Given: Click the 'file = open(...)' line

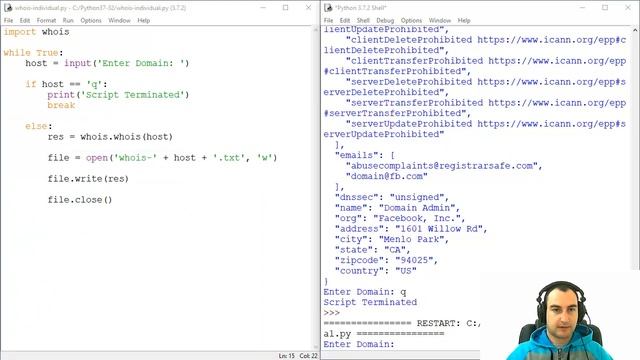Looking at the screenshot, I should click(x=162, y=158).
